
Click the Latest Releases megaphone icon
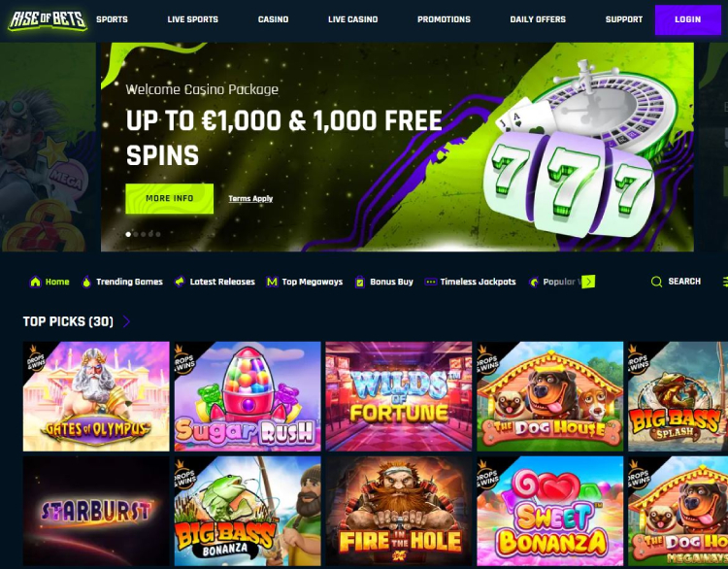180,282
